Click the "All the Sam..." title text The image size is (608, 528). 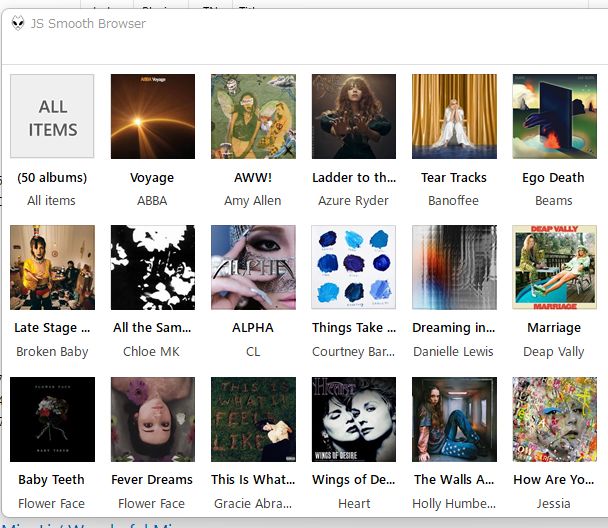tap(152, 328)
